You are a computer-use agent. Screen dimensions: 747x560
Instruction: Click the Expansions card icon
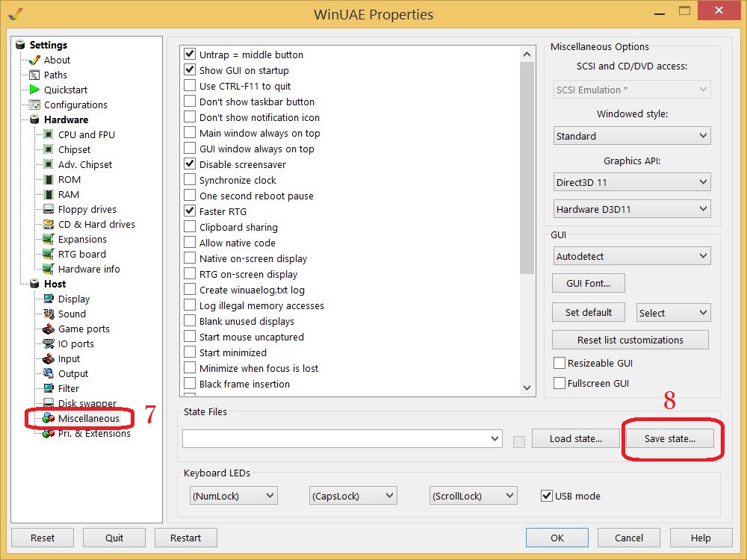coord(48,239)
